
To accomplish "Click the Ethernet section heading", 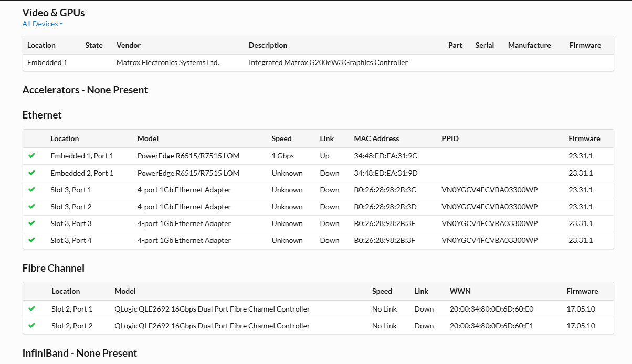I will tap(42, 115).
